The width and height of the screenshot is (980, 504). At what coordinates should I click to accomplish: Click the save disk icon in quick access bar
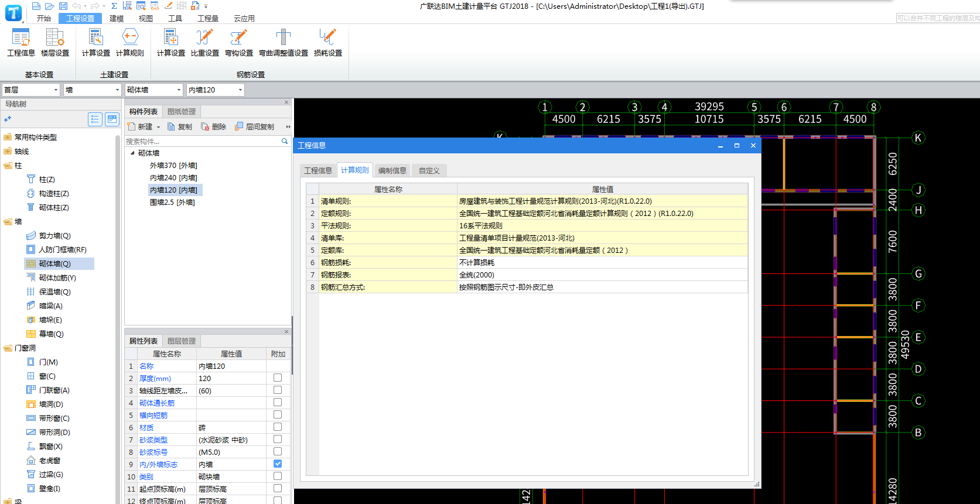coord(63,6)
